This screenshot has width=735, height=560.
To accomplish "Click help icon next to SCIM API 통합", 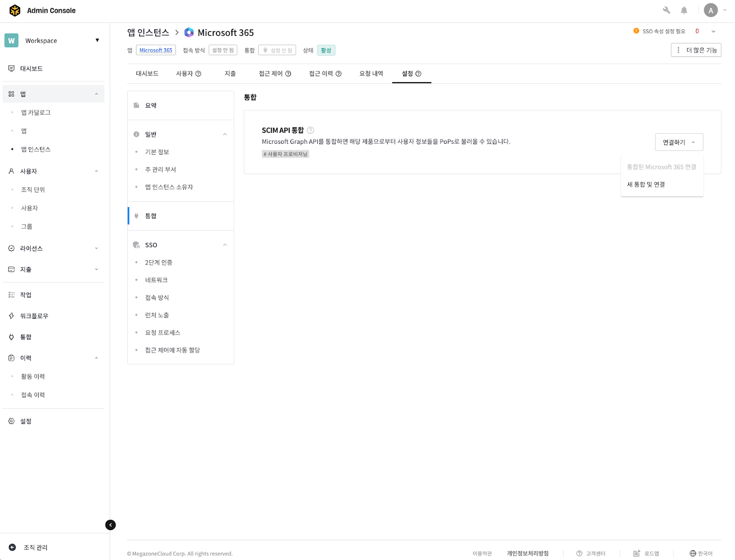I will pos(311,130).
